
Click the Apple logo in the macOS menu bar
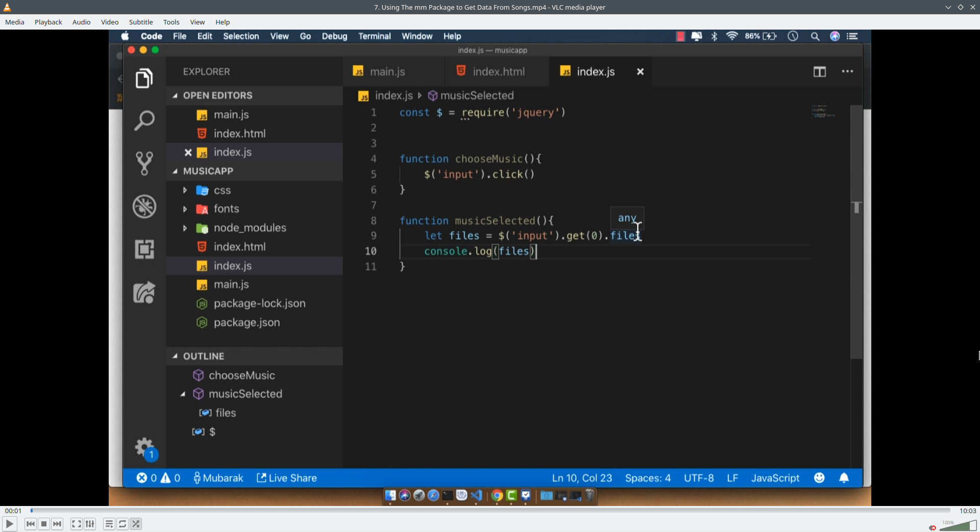[x=125, y=36]
